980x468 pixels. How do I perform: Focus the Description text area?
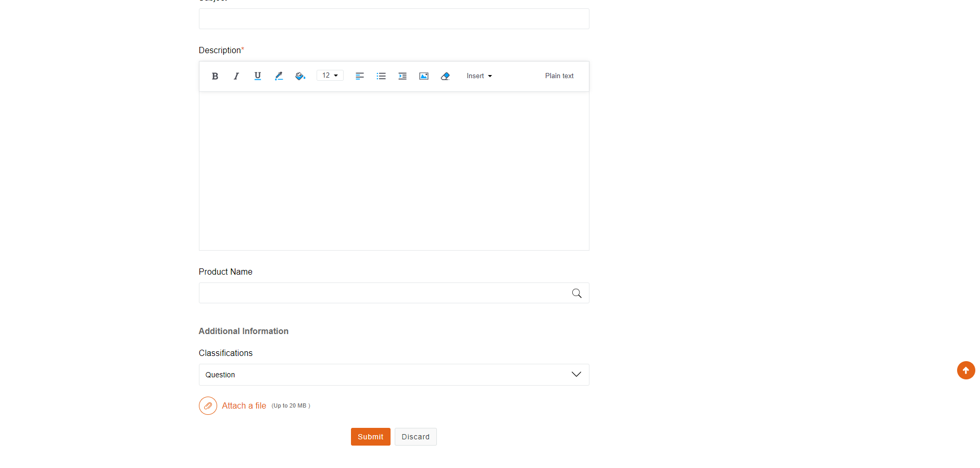(394, 171)
